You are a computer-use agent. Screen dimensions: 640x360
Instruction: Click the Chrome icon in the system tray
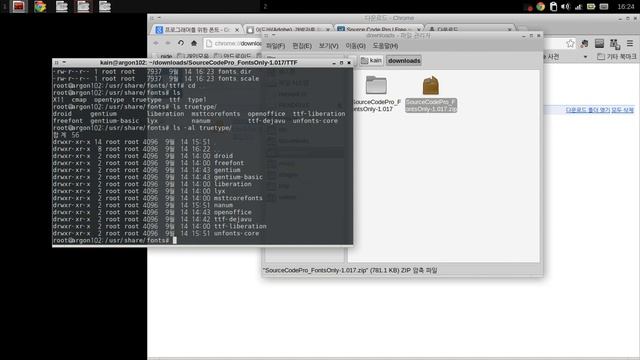click(x=540, y=7)
